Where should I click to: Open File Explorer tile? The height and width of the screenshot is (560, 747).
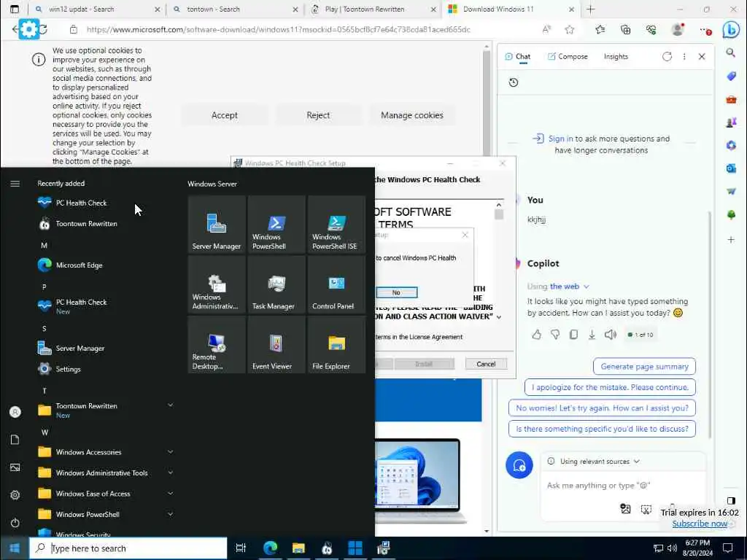337,344
